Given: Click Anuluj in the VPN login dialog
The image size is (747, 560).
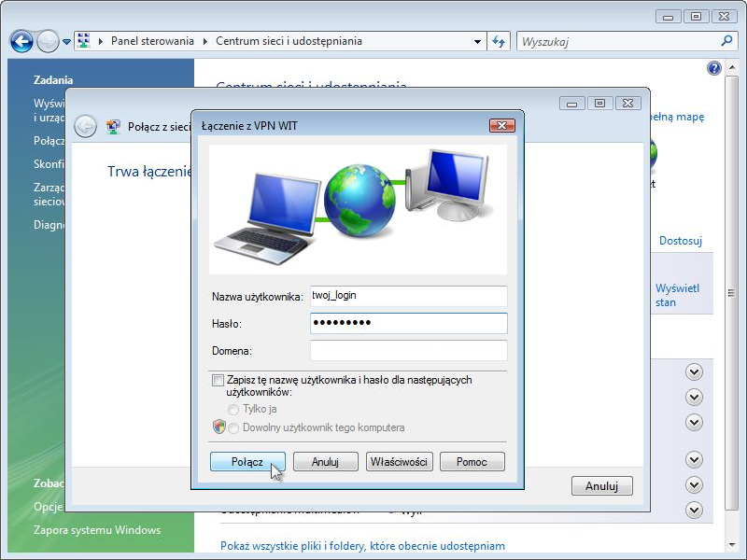Looking at the screenshot, I should [326, 461].
